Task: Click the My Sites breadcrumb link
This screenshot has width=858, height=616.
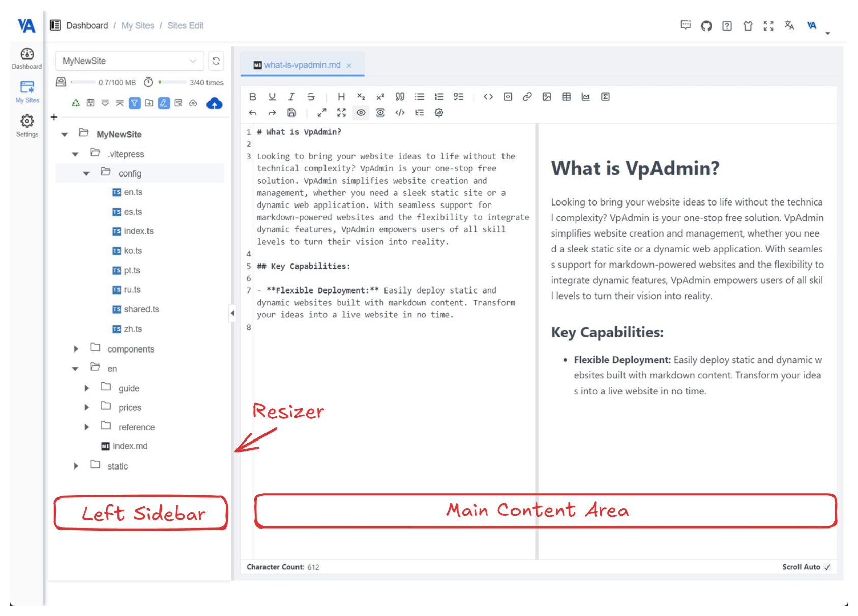Action: click(137, 26)
